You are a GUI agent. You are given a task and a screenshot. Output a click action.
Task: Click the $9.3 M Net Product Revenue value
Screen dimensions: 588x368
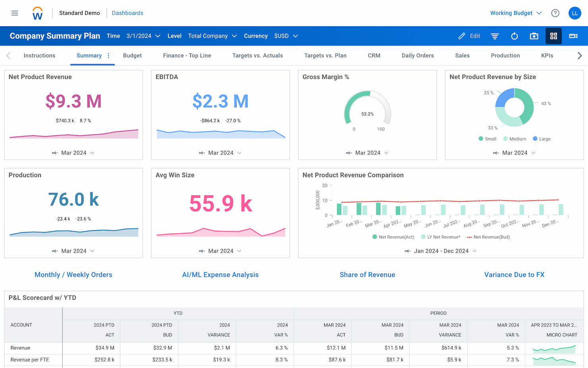73,101
